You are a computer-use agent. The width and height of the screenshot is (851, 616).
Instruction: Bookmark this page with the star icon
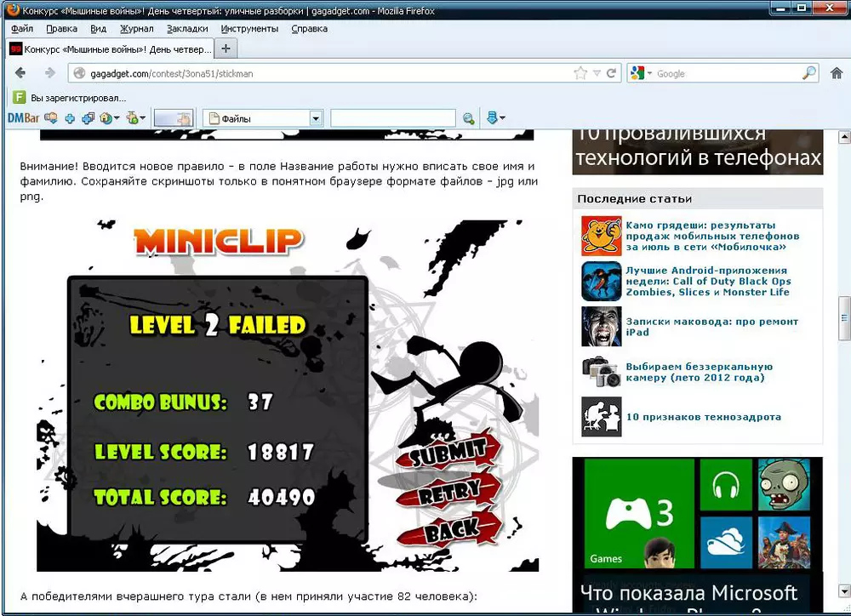[x=580, y=73]
